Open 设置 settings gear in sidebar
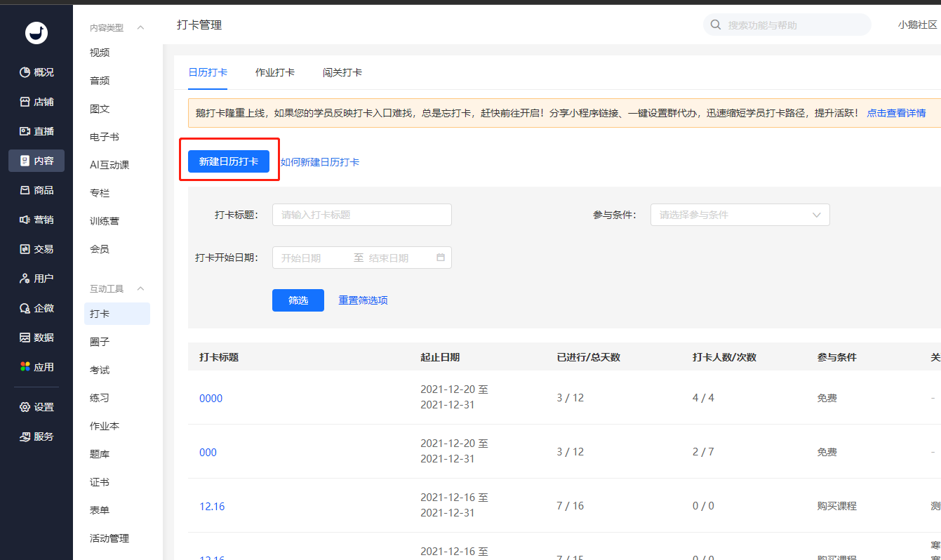Image resolution: width=941 pixels, height=560 pixels. point(25,407)
